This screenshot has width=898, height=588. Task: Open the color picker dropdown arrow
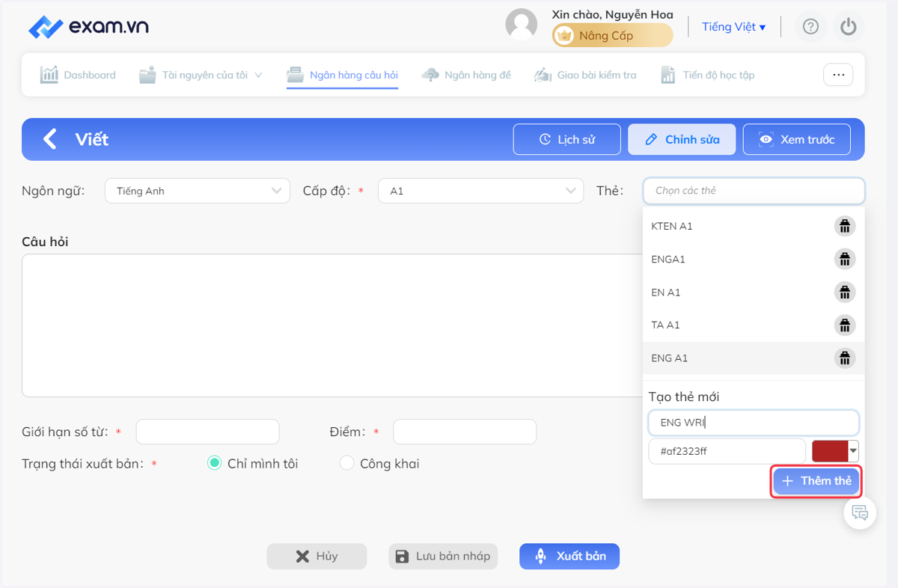(853, 451)
